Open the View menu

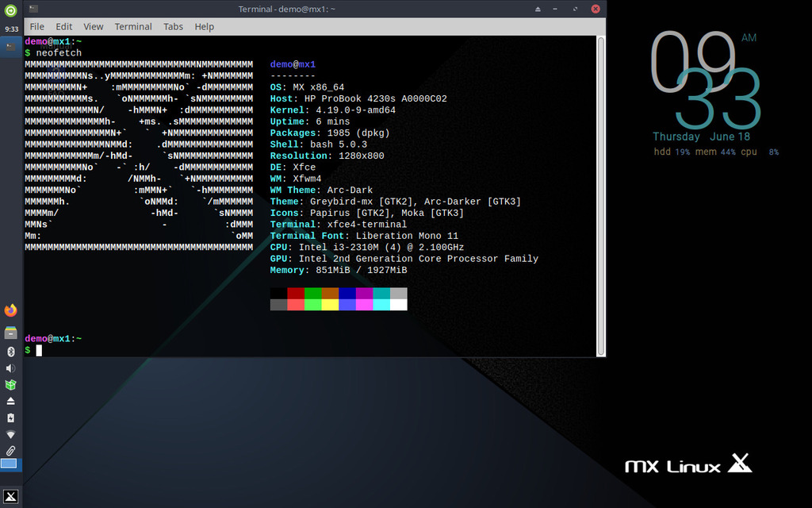(94, 26)
